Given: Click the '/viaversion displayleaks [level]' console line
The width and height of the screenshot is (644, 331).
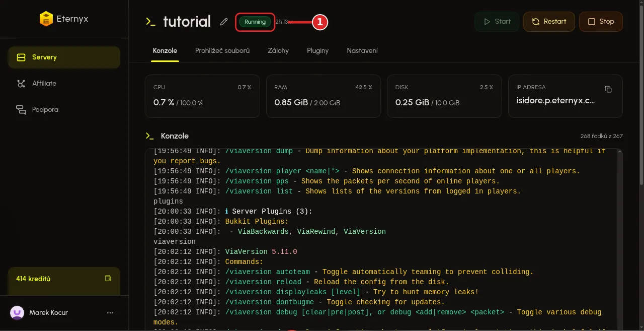Looking at the screenshot, I should pyautogui.click(x=316, y=292).
